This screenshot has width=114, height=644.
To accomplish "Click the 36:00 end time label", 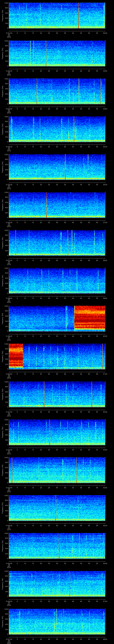I will (105, 184).
